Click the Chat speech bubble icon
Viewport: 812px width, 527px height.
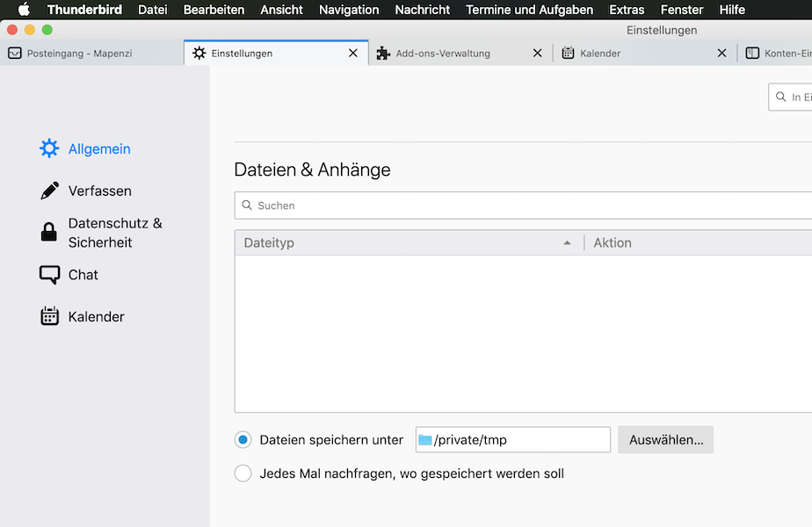[x=49, y=275]
